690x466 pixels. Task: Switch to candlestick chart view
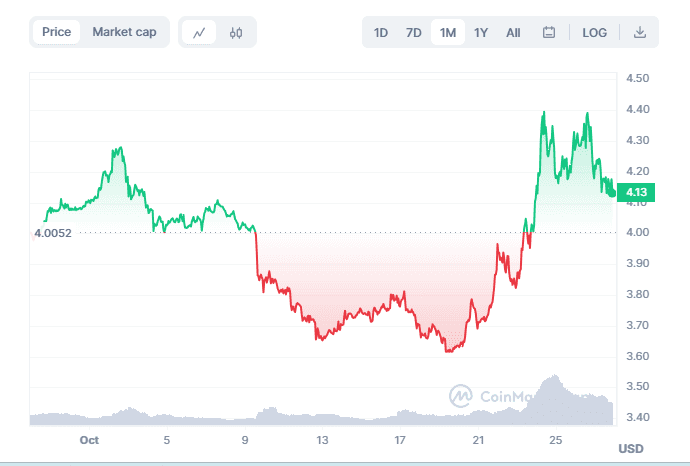(236, 32)
